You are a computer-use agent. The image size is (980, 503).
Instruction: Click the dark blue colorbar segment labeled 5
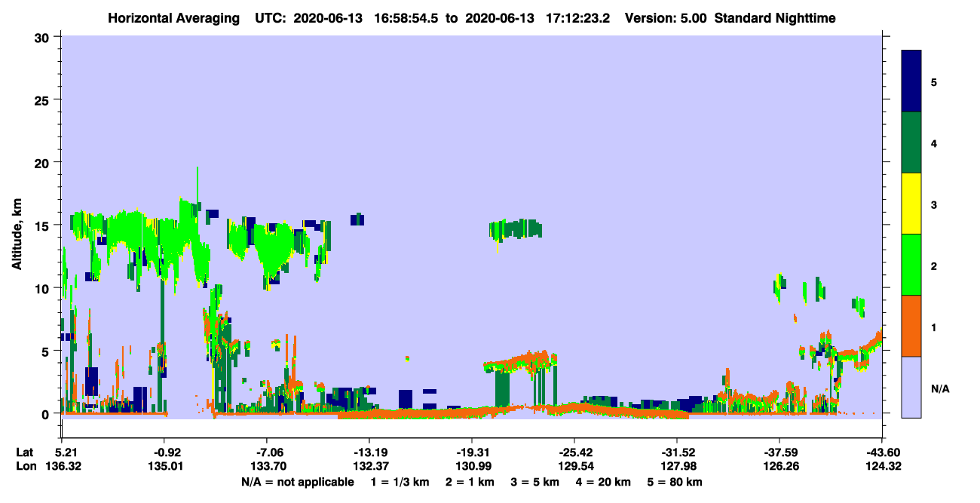[911, 81]
